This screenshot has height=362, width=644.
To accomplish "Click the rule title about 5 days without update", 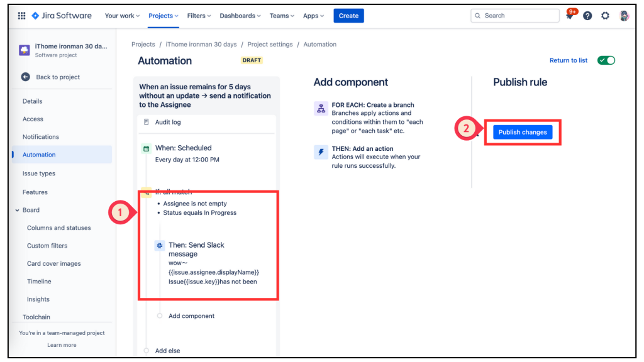I will point(205,96).
